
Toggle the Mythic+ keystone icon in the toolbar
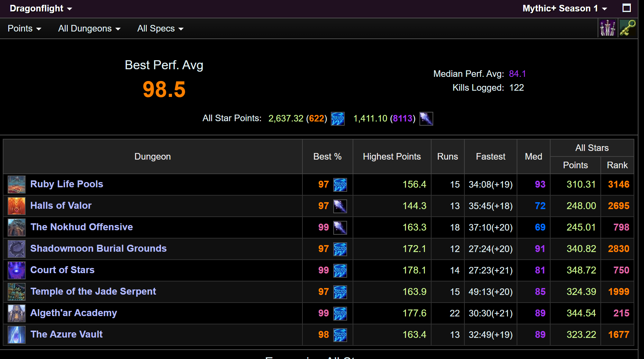tap(628, 28)
